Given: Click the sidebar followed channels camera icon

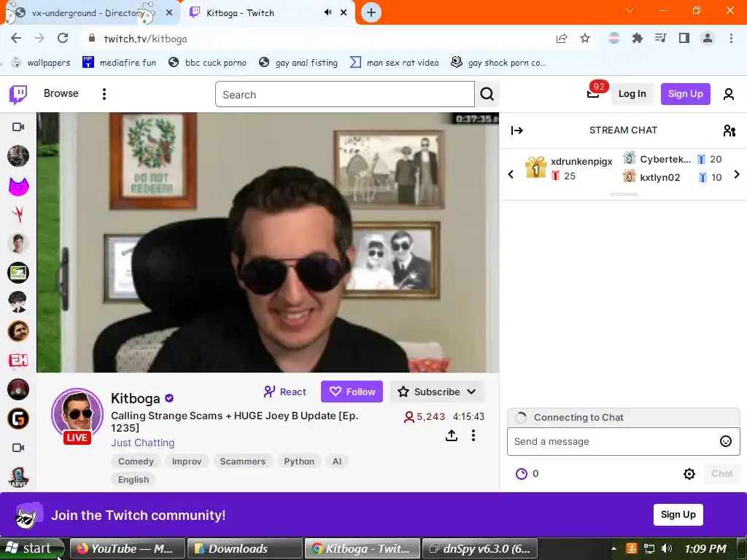Looking at the screenshot, I should (x=18, y=127).
